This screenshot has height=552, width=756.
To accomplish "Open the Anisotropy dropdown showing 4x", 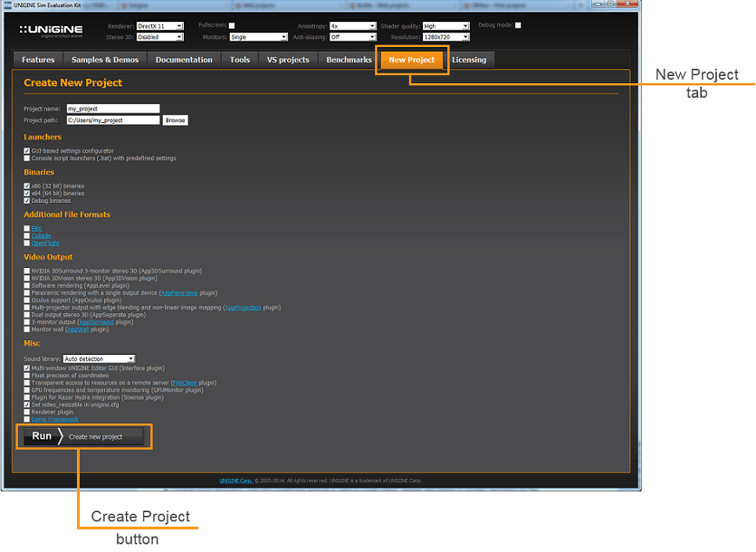I will [353, 26].
